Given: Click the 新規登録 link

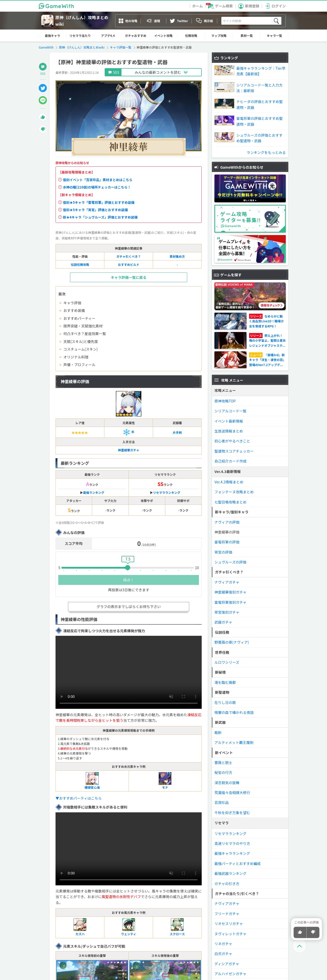Looking at the screenshot, I should (x=249, y=6).
